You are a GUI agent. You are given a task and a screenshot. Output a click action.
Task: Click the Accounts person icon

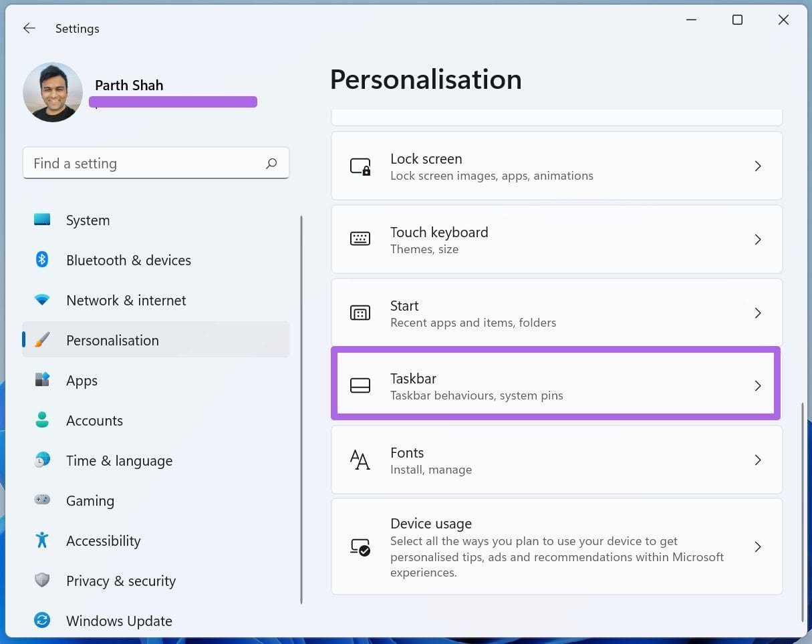[x=42, y=420]
